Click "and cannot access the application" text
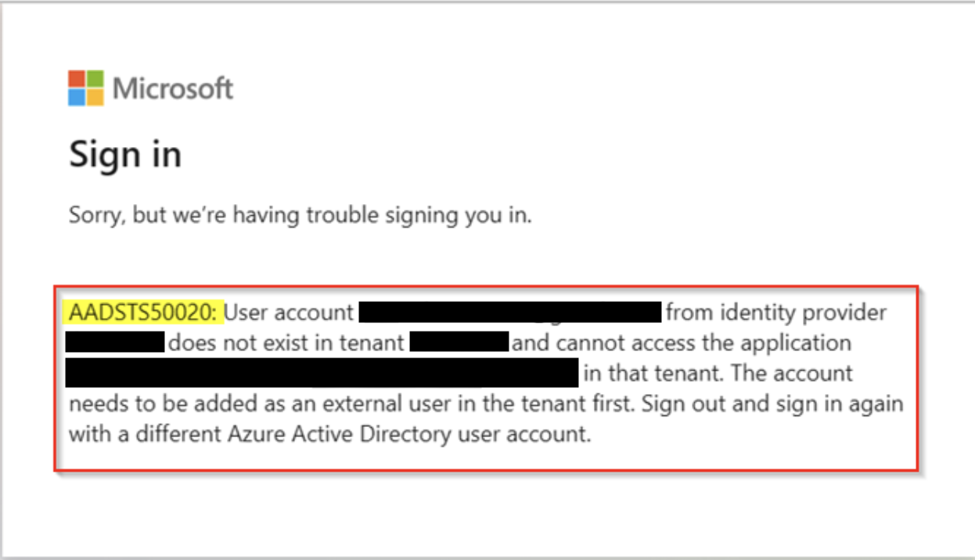 pos(682,343)
